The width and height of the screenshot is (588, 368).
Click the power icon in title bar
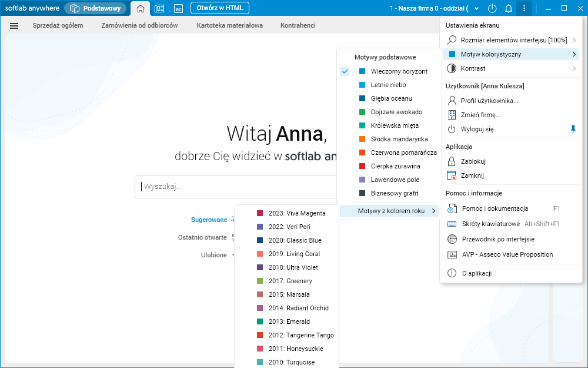pos(492,8)
